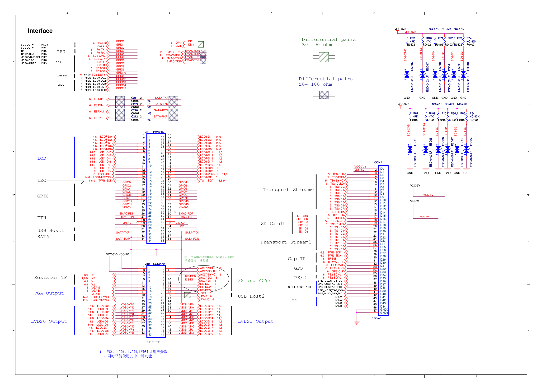
Task: Click the 'USB0-IDDET: PI19' pin table row
Action: (x=34, y=63)
